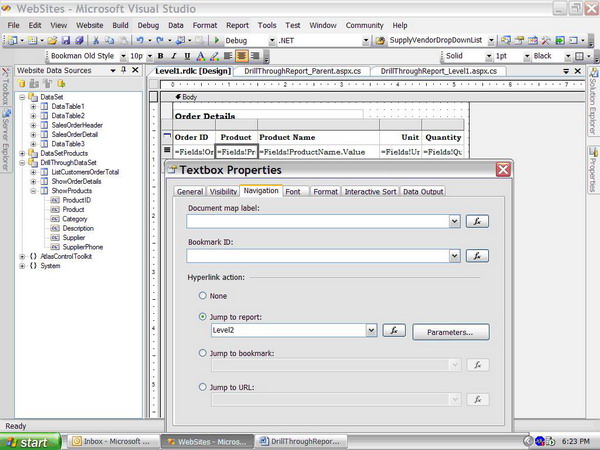Undo the last action
Screen dimensions: 600x450
(140, 40)
